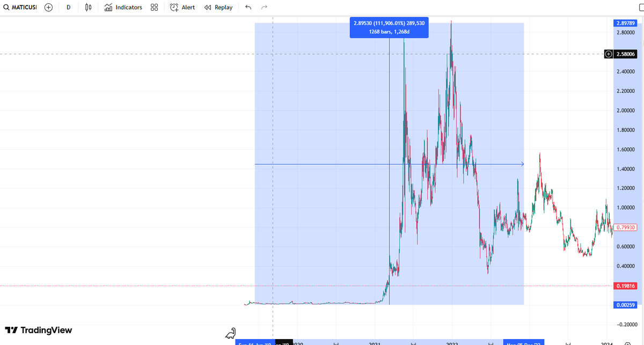Click the plus button beside 2.58006 price

coord(608,54)
